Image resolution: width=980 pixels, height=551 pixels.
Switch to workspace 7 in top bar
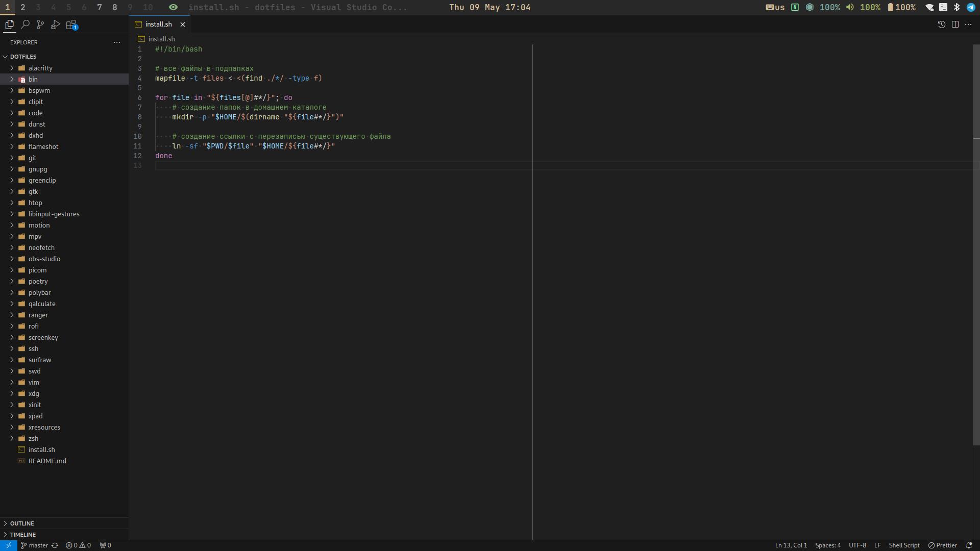tap(100, 7)
